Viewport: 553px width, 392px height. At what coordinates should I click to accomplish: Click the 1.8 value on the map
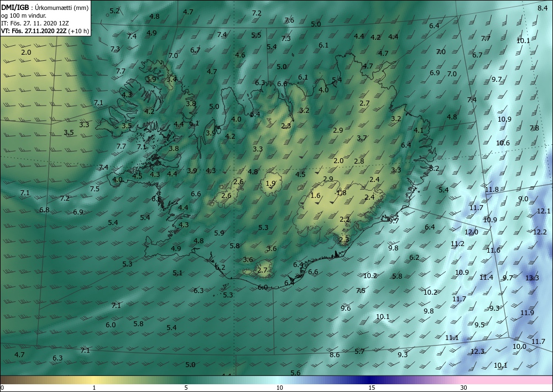pyautogui.click(x=341, y=192)
